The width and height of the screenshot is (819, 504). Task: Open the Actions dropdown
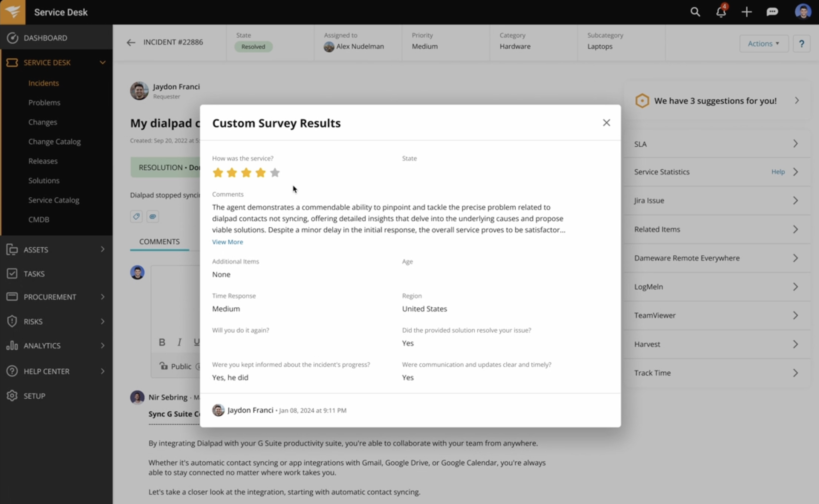point(763,44)
